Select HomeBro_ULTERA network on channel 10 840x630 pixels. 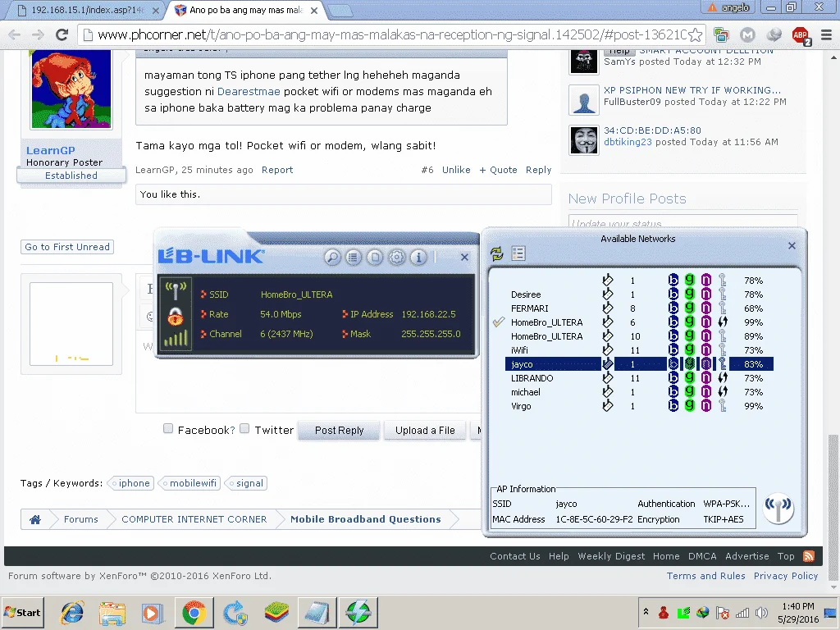point(639,336)
